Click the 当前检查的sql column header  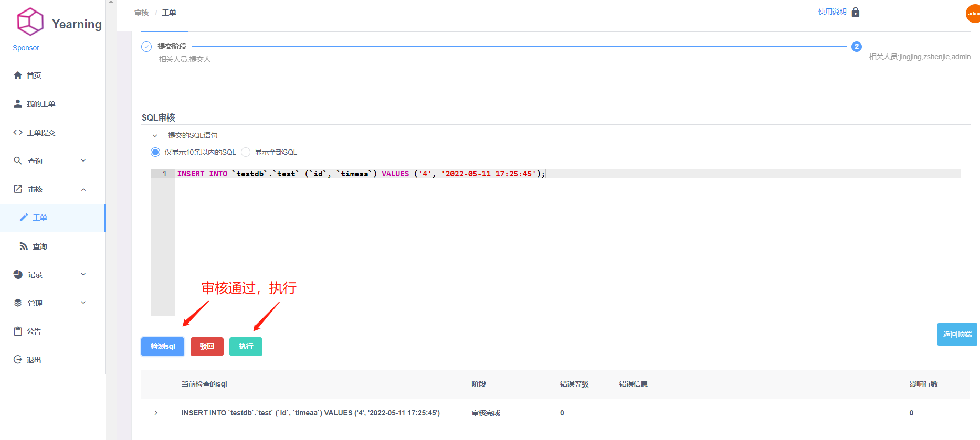point(204,384)
